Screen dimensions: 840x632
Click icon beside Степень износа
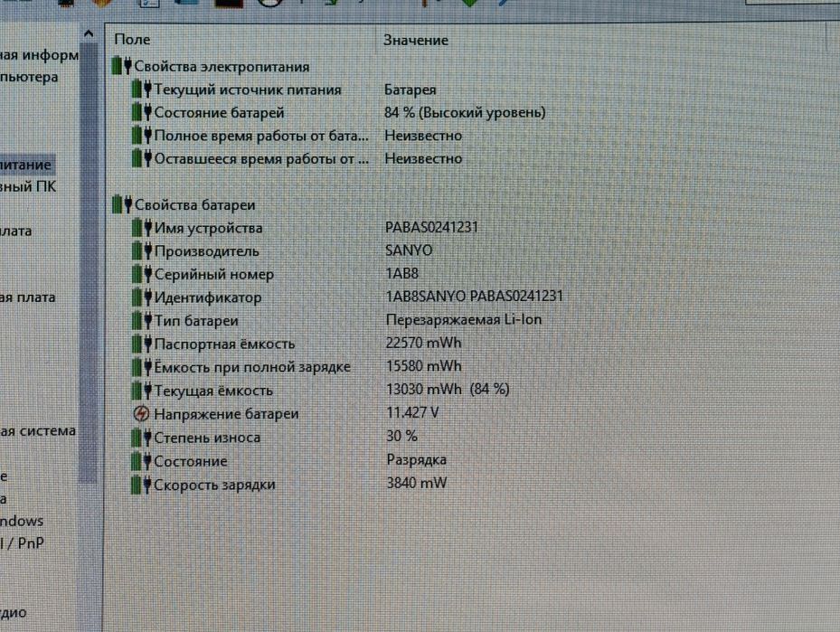pos(142,437)
